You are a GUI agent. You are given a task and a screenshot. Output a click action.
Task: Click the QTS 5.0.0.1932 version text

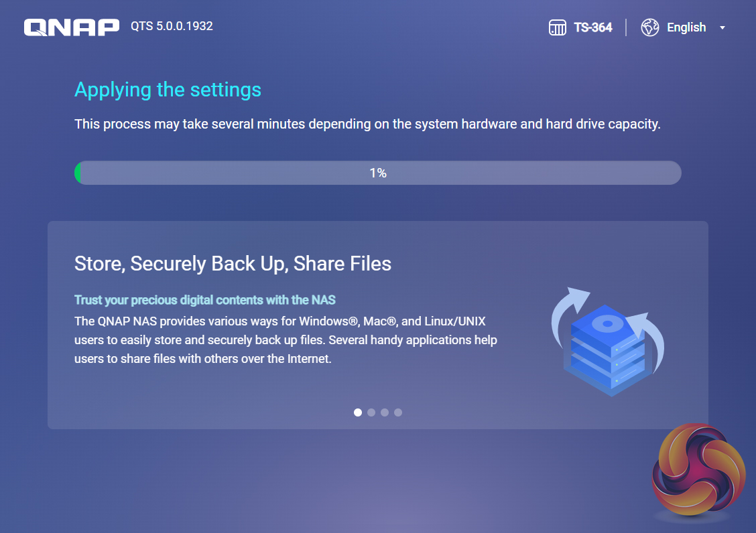point(172,27)
